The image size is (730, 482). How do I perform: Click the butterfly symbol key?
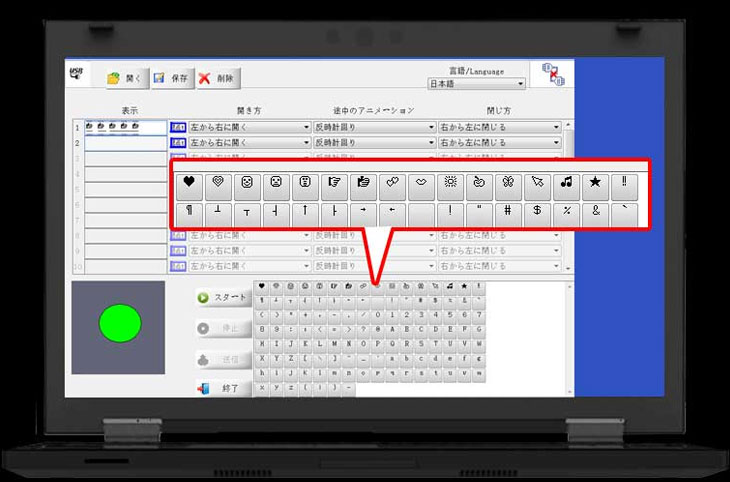tap(508, 182)
